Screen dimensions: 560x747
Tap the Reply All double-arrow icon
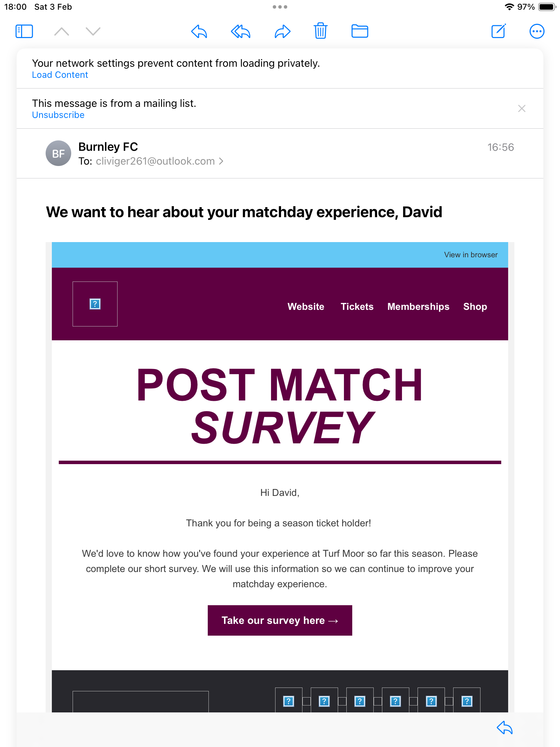[x=241, y=31]
